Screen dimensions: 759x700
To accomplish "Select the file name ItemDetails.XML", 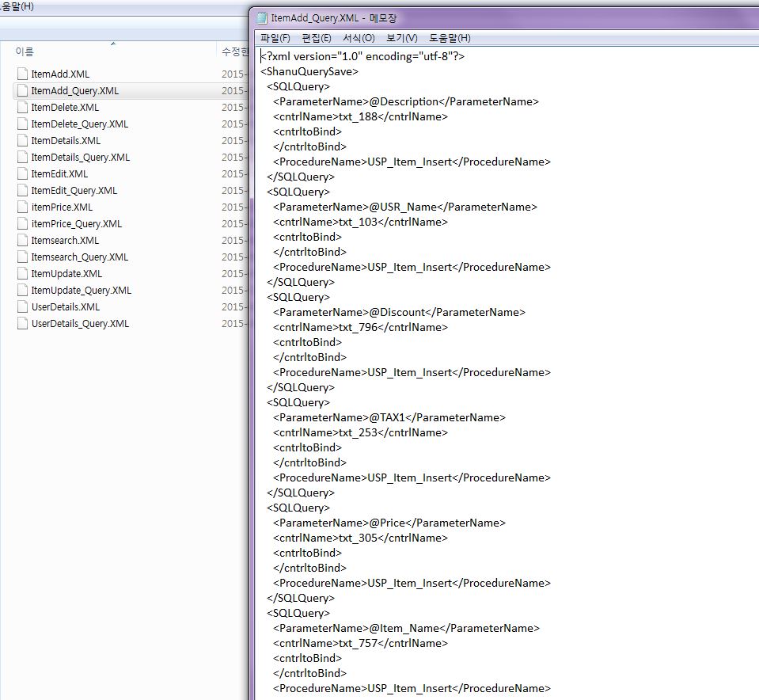I will tap(66, 140).
